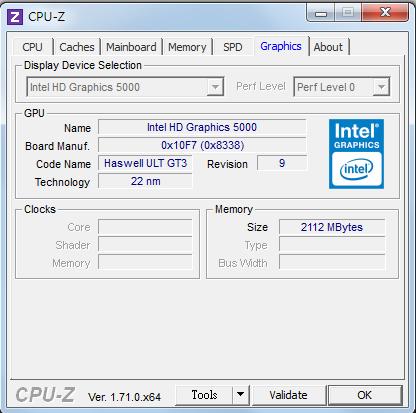
Task: Click the empty Memory clock field
Action: (x=145, y=263)
